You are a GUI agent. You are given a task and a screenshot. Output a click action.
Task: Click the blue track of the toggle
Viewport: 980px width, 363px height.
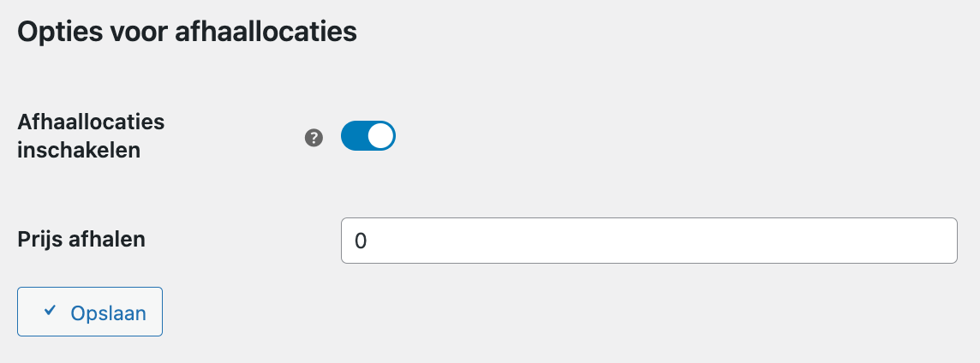pyautogui.click(x=354, y=136)
